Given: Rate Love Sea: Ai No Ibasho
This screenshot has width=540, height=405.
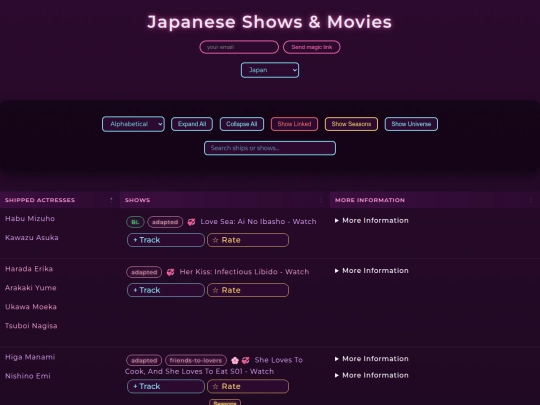Looking at the screenshot, I should coord(248,240).
